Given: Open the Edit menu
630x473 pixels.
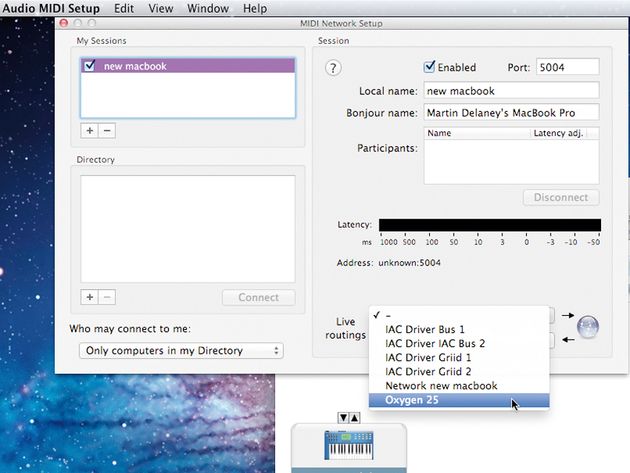Looking at the screenshot, I should coord(124,8).
